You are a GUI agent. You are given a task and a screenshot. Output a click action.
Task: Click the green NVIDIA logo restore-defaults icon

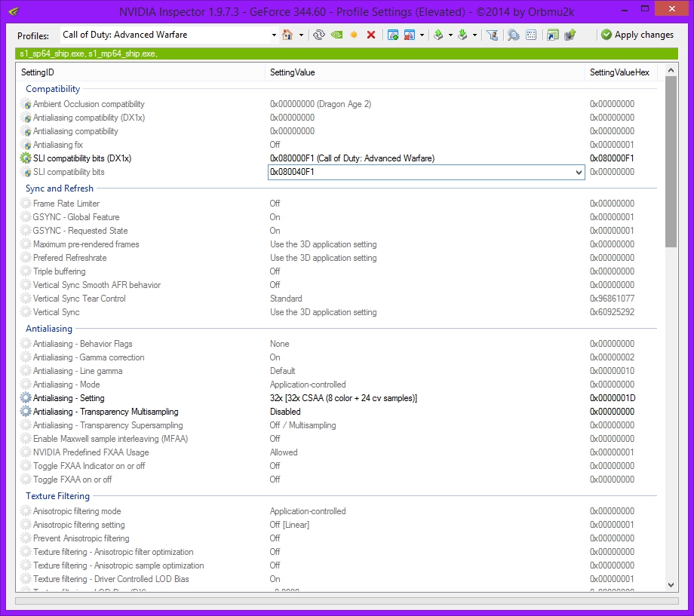337,35
